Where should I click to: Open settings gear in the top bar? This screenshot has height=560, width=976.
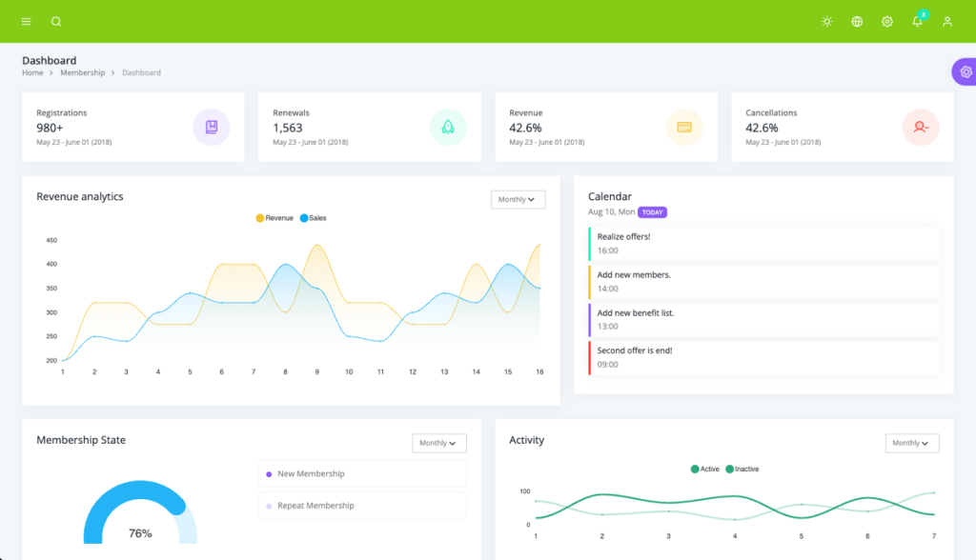coord(887,21)
